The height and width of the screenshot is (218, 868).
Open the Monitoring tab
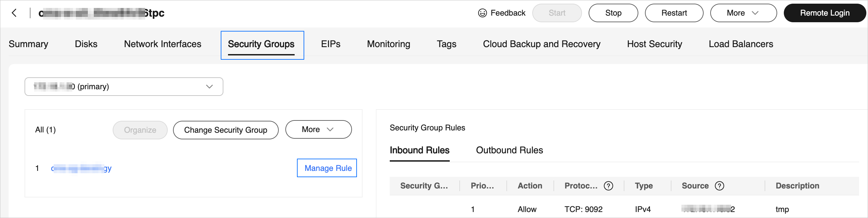[388, 44]
